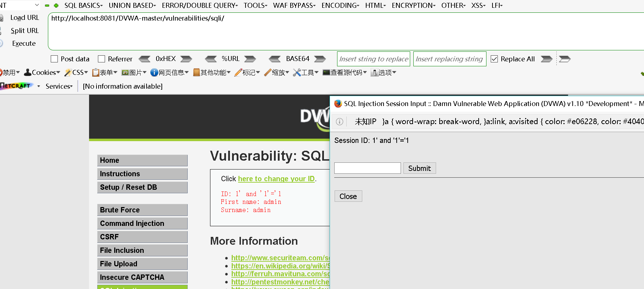644x289 pixels.
Task: Open the XSS dropdown
Action: pos(478,5)
